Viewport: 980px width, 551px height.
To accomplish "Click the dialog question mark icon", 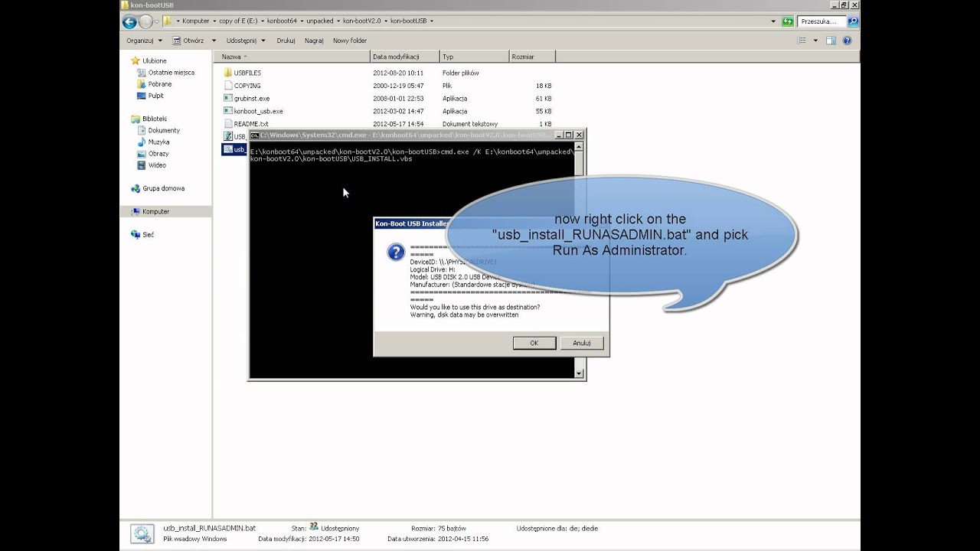I will pos(396,253).
